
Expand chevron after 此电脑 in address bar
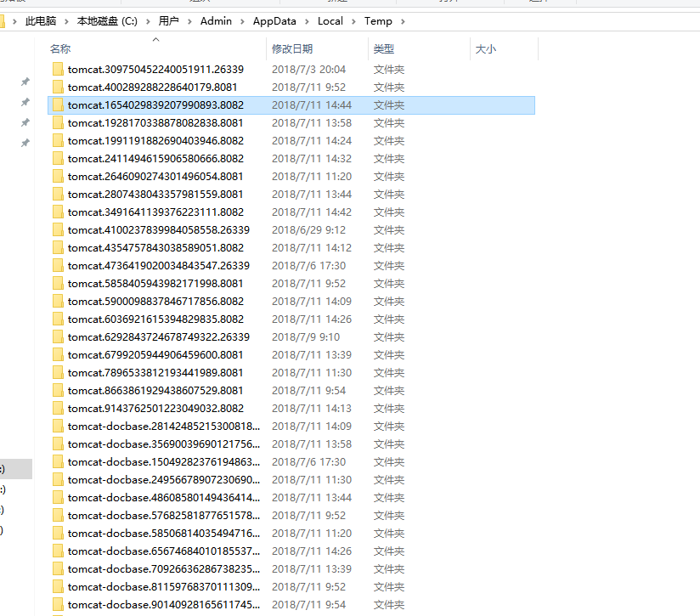[x=66, y=21]
